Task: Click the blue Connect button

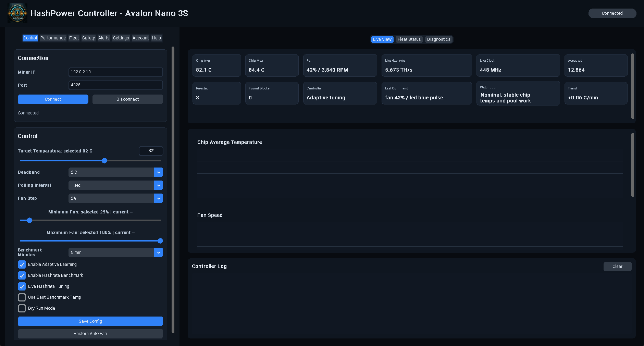Action: coord(53,99)
